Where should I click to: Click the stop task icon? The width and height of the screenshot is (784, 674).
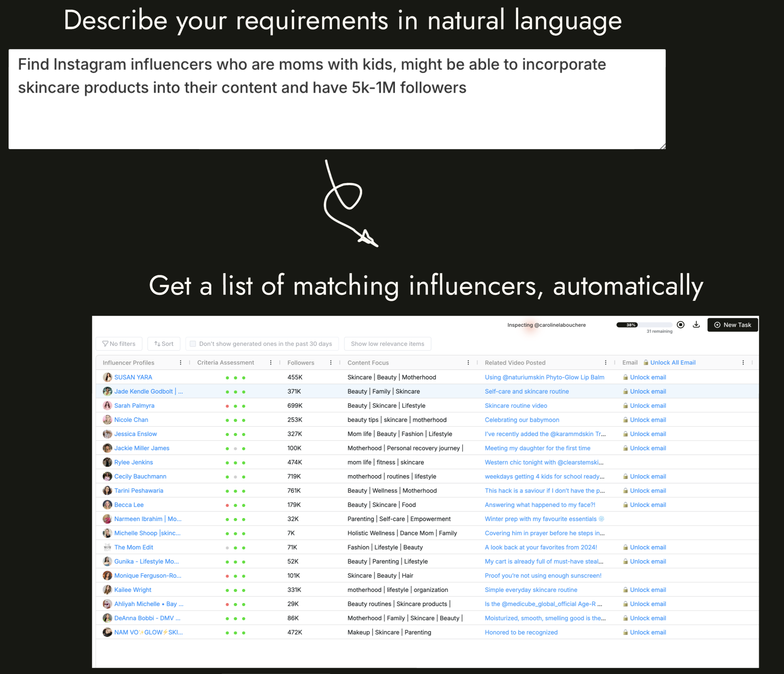coord(681,324)
